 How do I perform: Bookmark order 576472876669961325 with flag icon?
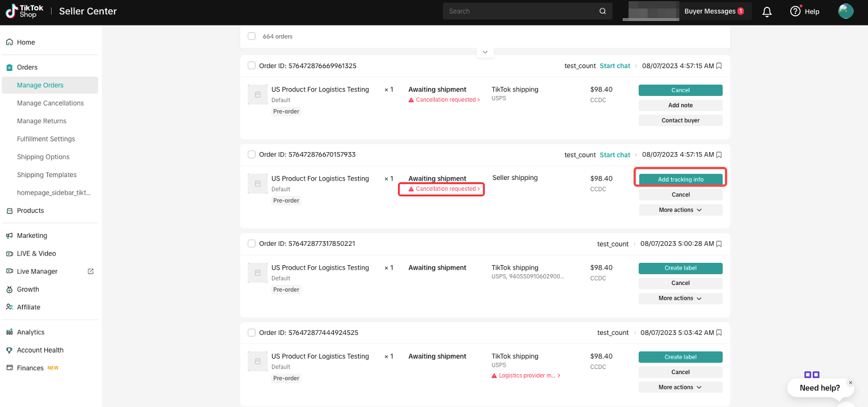[x=719, y=66]
